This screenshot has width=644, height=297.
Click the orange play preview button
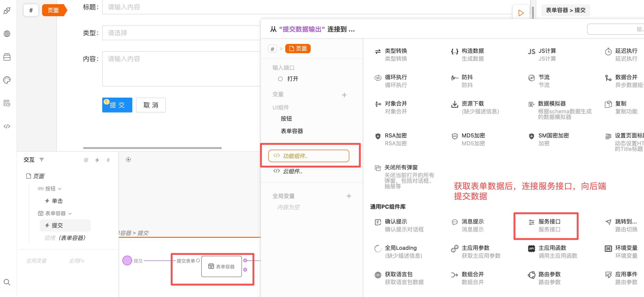521,13
